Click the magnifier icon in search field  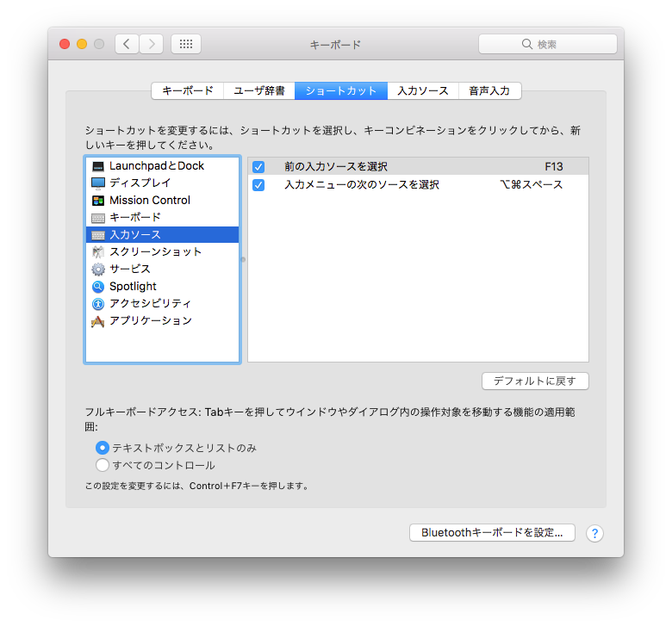coord(527,44)
